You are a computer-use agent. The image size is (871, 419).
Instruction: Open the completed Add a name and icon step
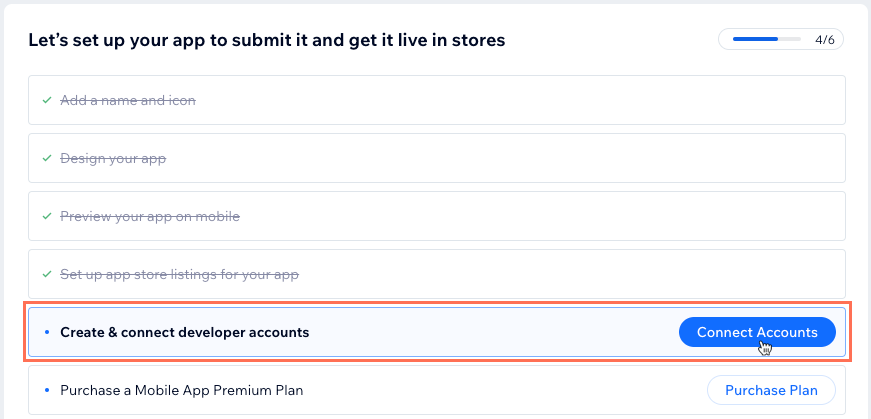tap(128, 101)
